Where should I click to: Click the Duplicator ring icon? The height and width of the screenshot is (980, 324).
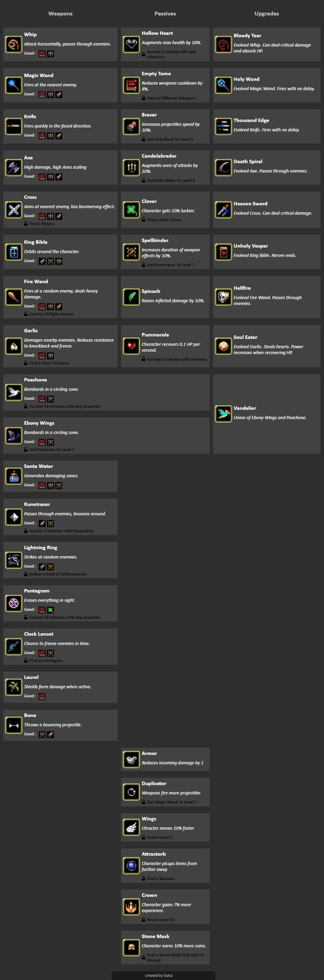pos(132,792)
